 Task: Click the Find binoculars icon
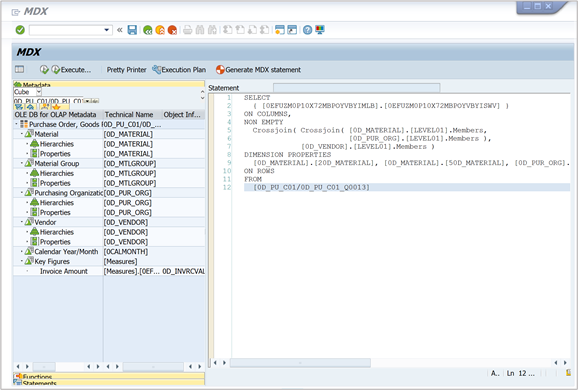pos(200,30)
